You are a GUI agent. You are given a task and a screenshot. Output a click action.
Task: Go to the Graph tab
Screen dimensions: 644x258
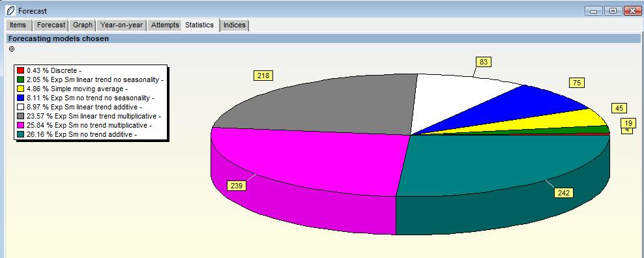pos(83,25)
